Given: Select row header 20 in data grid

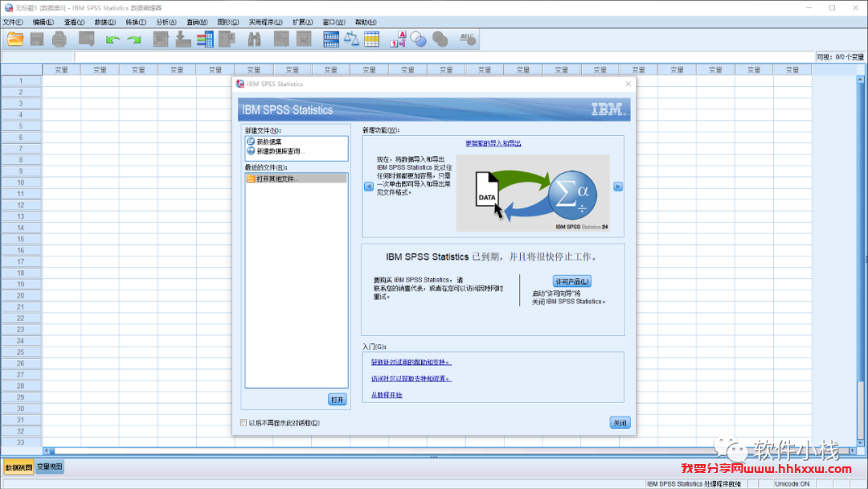Looking at the screenshot, I should (21, 296).
